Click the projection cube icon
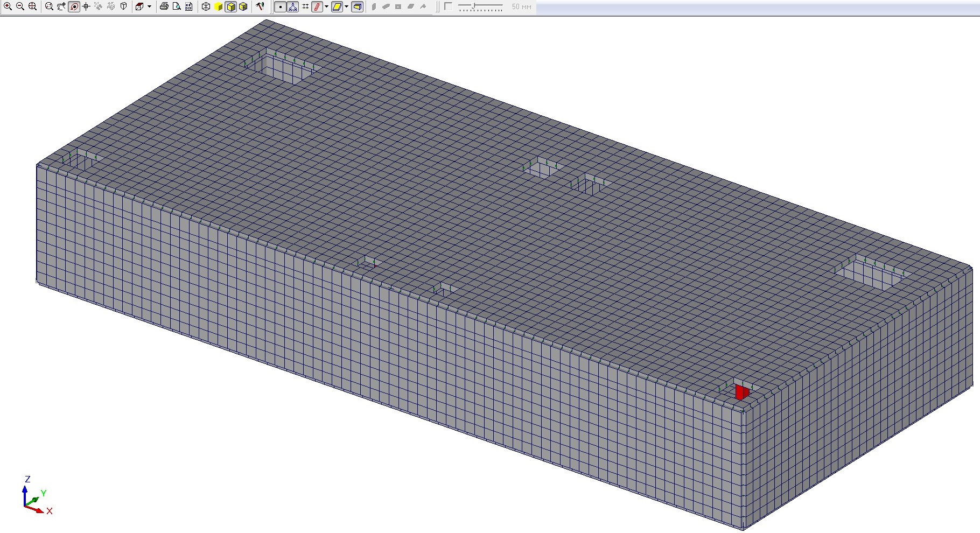Screen dimensions: 980x533 139,6
